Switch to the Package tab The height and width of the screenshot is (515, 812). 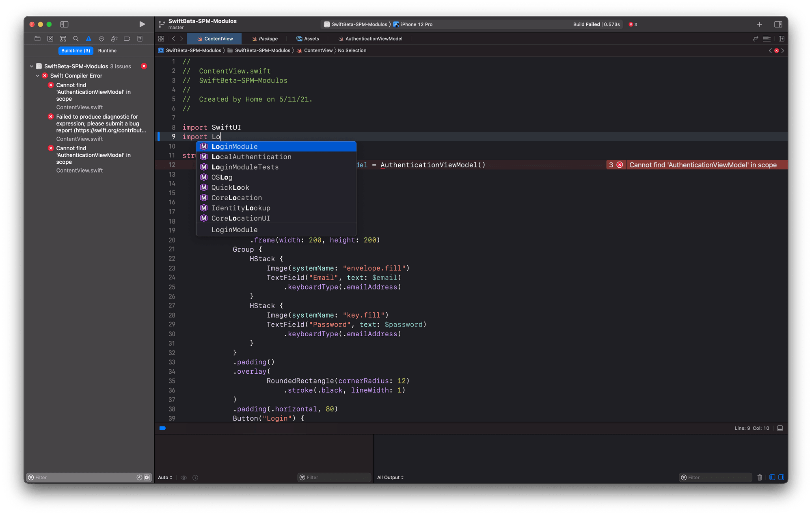click(264, 39)
